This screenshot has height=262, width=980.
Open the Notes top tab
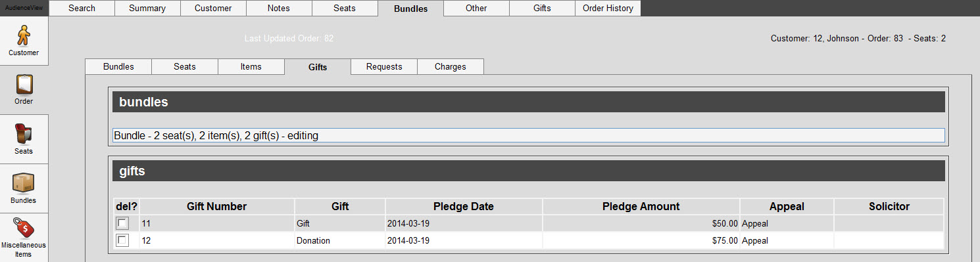click(279, 8)
